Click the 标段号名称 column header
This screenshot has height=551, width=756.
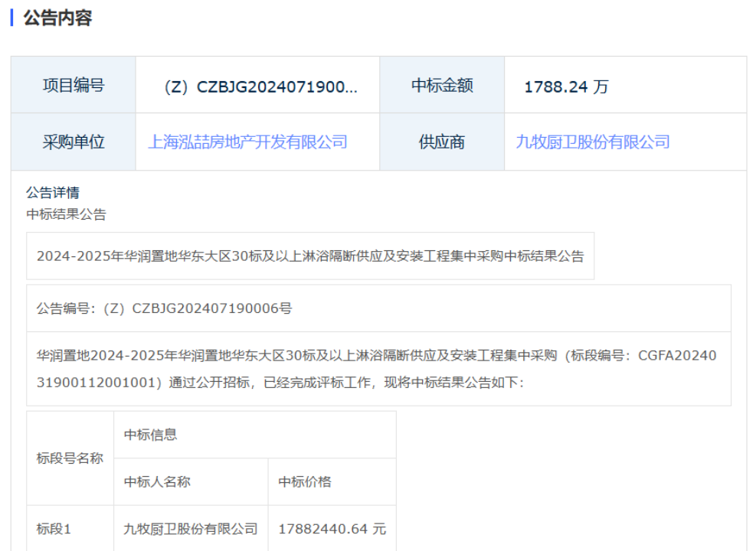pos(70,458)
